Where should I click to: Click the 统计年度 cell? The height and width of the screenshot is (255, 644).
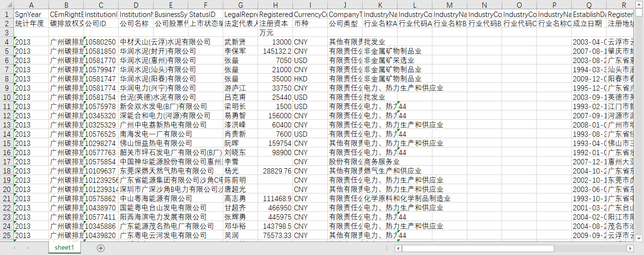(31, 23)
